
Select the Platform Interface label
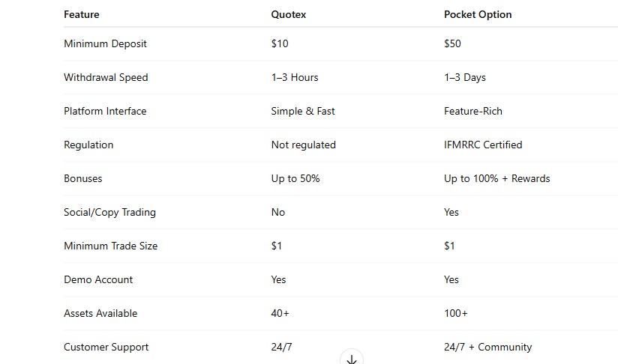click(105, 112)
